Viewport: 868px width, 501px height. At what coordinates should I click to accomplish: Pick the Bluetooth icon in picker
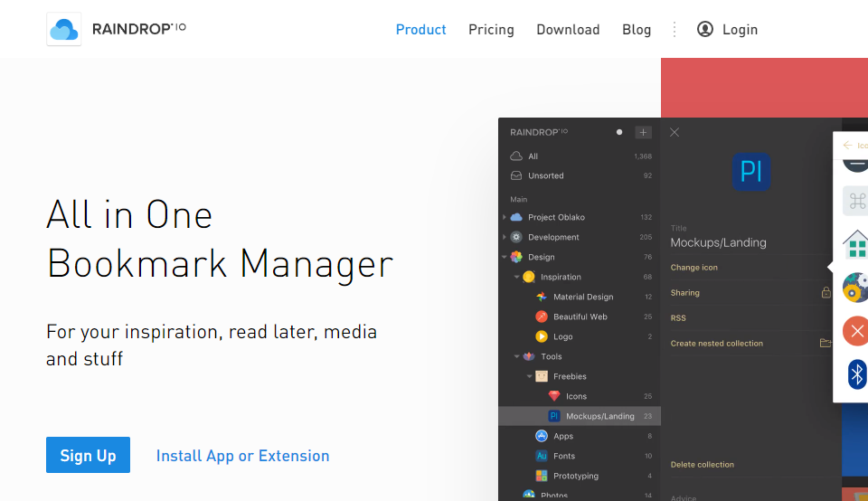click(857, 374)
